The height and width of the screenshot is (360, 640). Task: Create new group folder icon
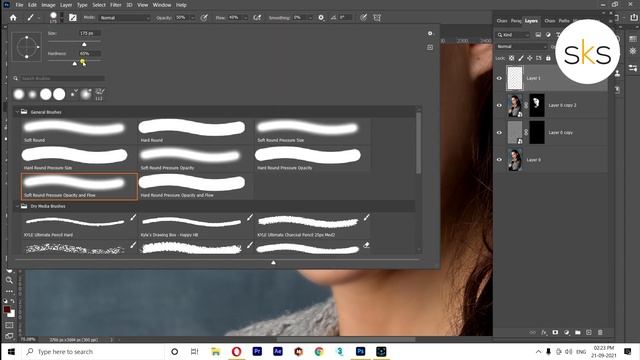(578, 332)
